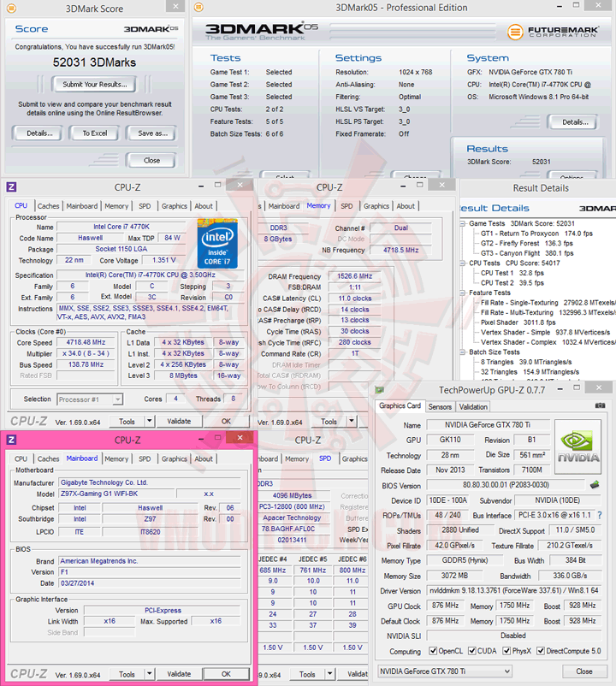Image resolution: width=616 pixels, height=686 pixels.
Task: Click the NVIDIA logo in GPU-Z
Action: tap(578, 446)
